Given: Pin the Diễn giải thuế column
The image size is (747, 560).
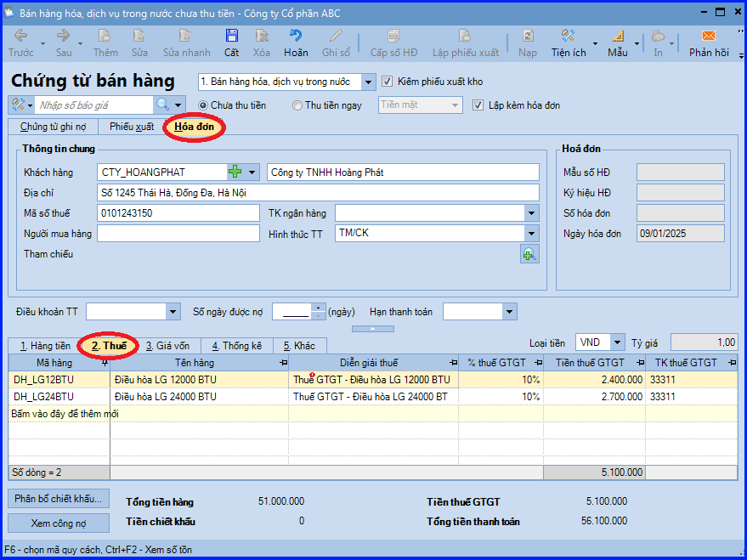Looking at the screenshot, I should pos(454,364).
